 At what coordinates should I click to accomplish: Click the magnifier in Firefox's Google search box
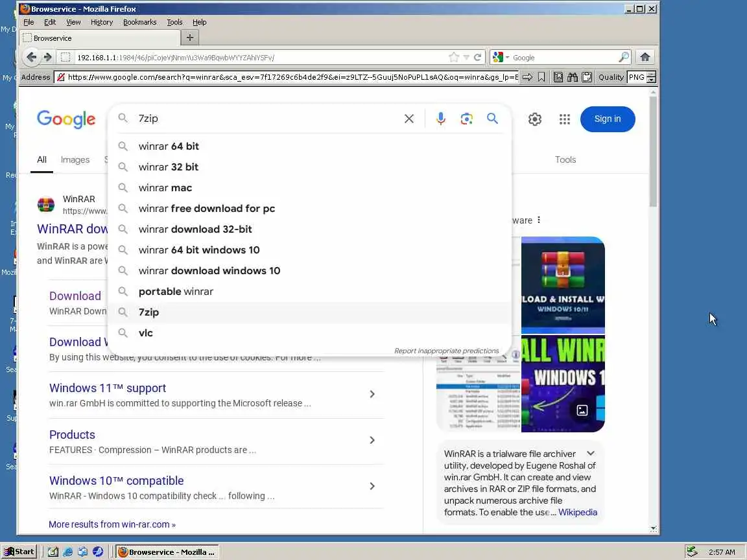(623, 57)
